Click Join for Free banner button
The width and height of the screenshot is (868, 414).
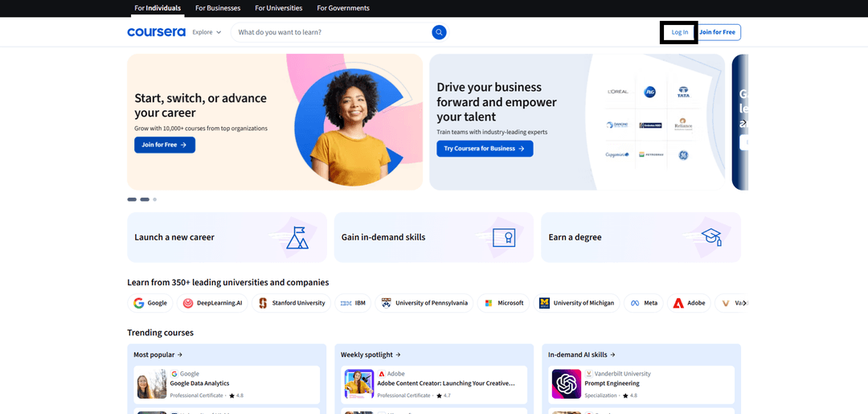tap(165, 145)
